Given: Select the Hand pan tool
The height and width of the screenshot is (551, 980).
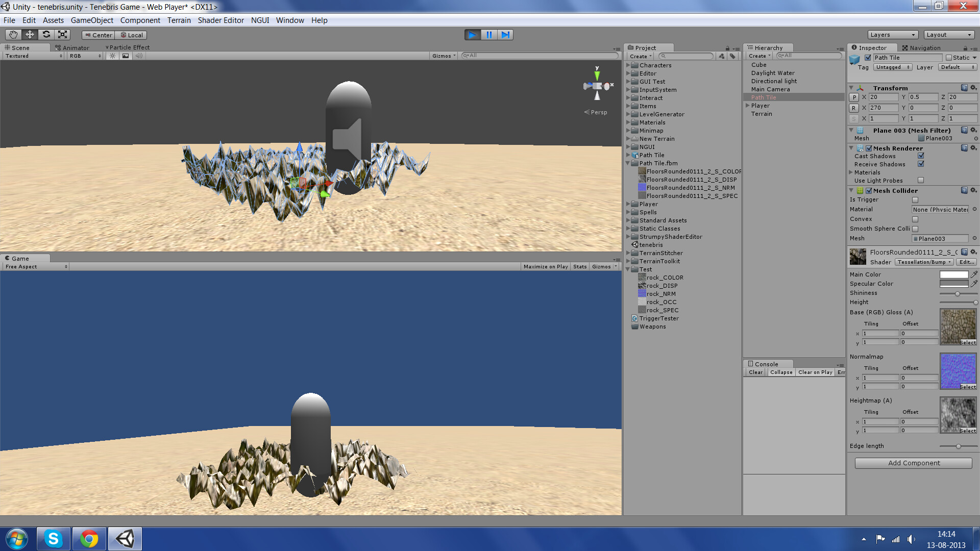Looking at the screenshot, I should click(x=13, y=34).
